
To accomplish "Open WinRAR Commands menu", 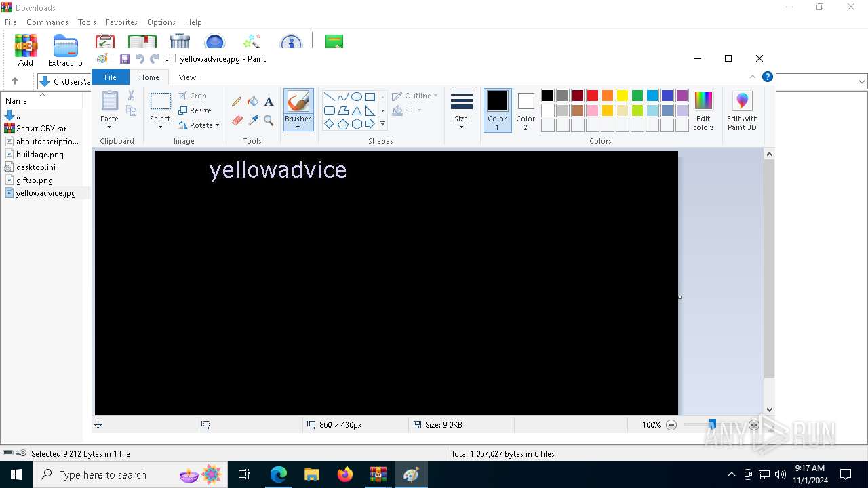I will click(47, 22).
